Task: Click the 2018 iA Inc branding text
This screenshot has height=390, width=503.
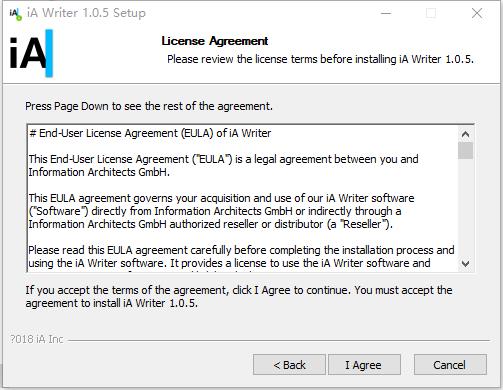Action: (x=37, y=339)
